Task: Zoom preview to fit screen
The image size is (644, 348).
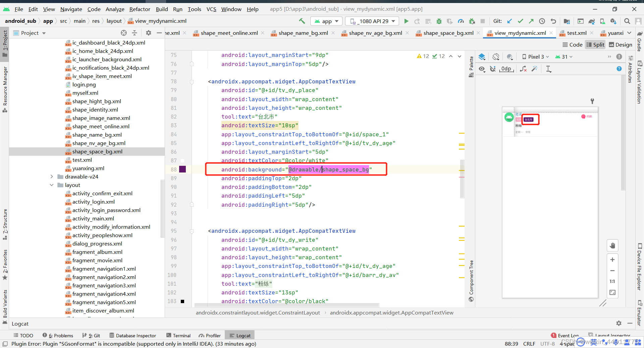Action: click(x=612, y=292)
